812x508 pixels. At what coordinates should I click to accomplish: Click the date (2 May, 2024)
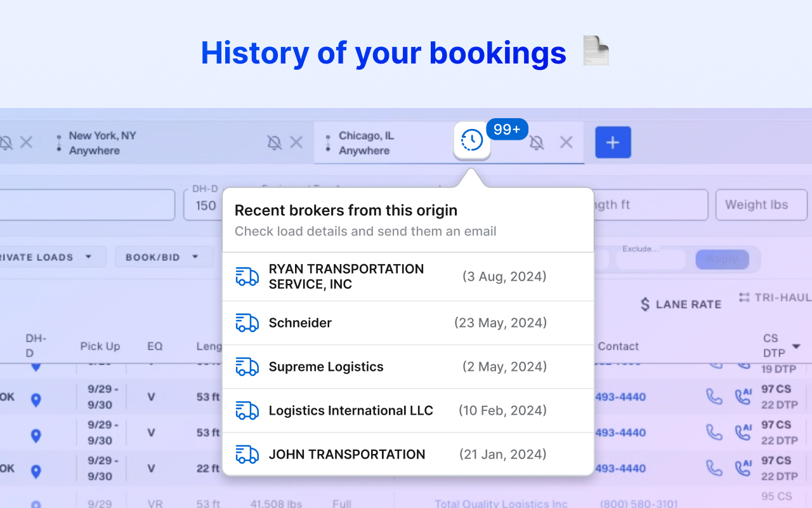pos(504,366)
